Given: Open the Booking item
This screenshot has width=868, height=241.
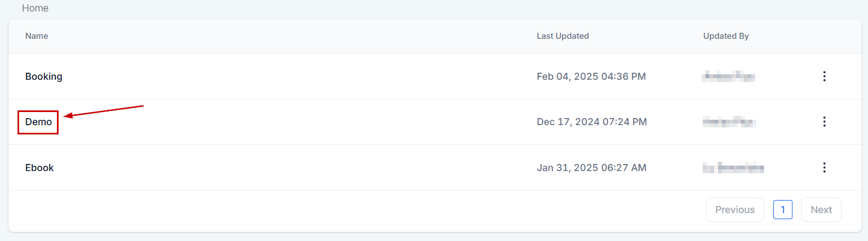Looking at the screenshot, I should click(44, 77).
